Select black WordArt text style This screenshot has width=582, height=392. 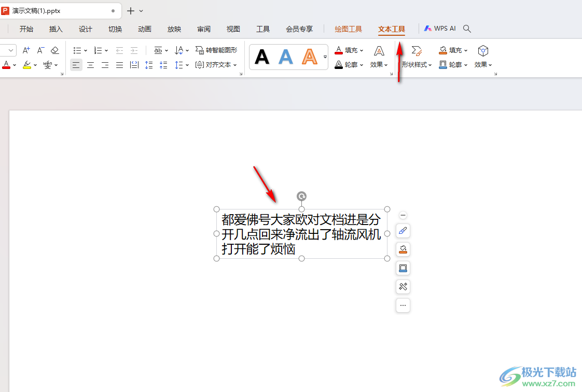[262, 57]
